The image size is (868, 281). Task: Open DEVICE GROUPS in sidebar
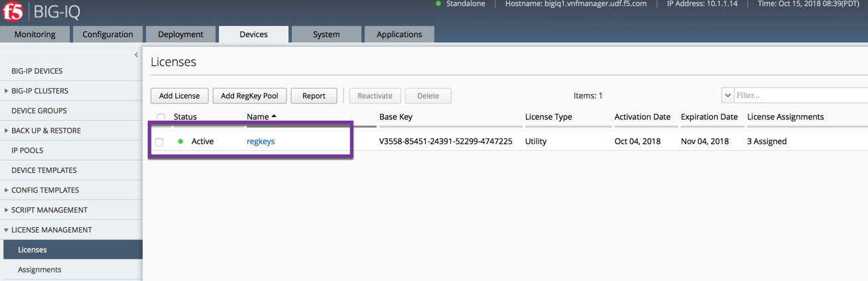click(39, 111)
